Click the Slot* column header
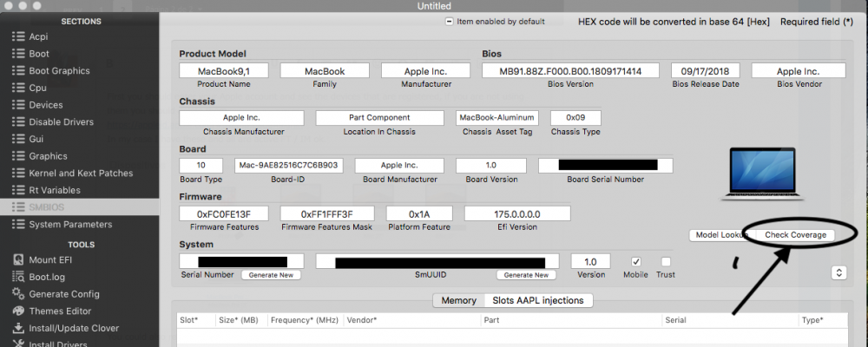 point(196,320)
